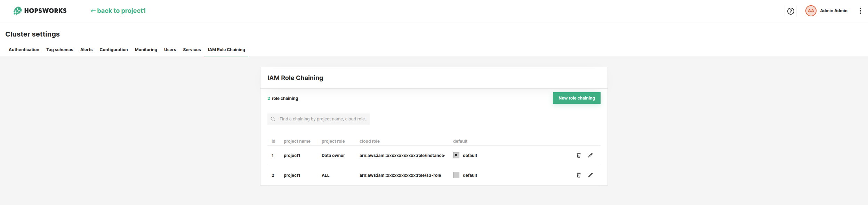Edit role chaining row 1
The height and width of the screenshot is (205, 868).
[x=590, y=155]
